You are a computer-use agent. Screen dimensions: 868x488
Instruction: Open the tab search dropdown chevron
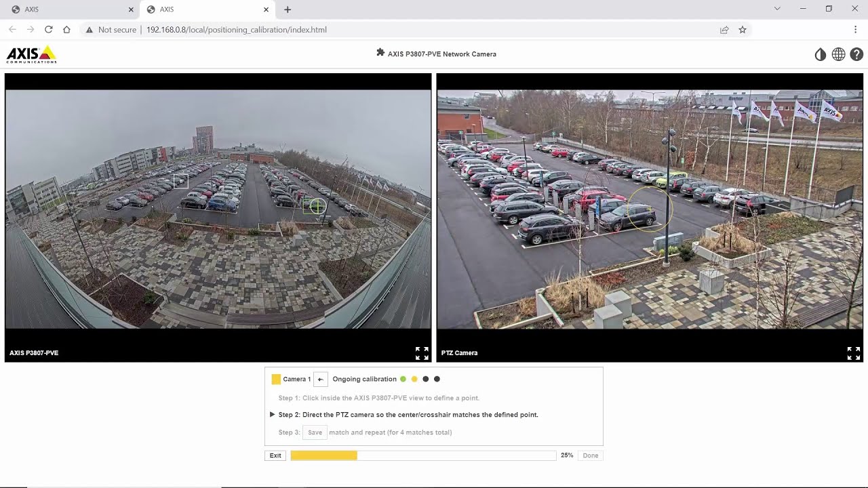point(777,9)
